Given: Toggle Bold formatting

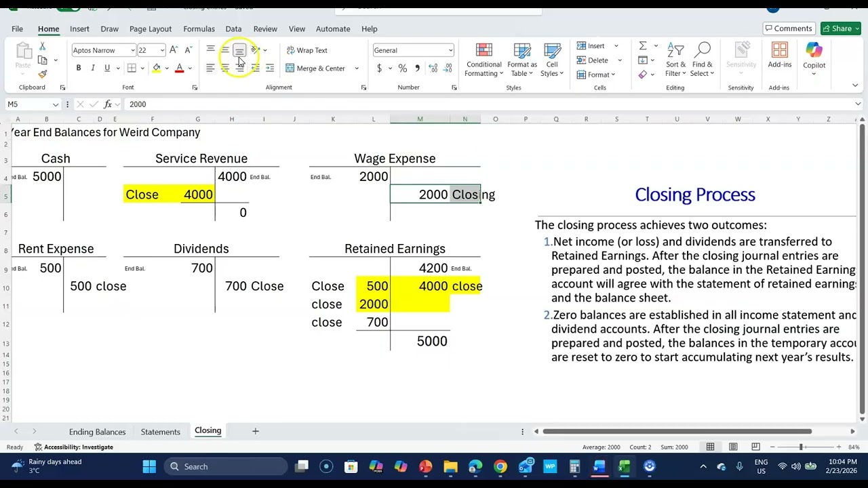Looking at the screenshot, I should 79,68.
